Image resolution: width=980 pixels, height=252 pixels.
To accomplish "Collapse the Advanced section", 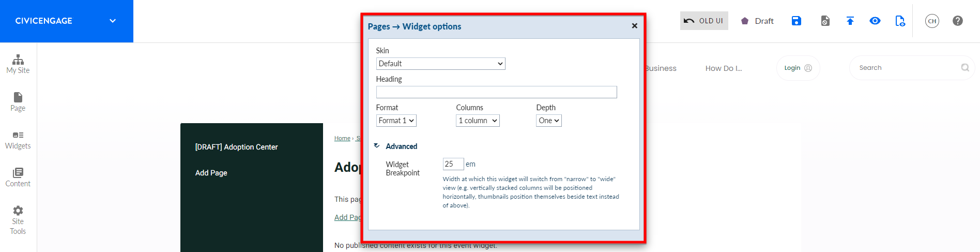I will pos(395,146).
